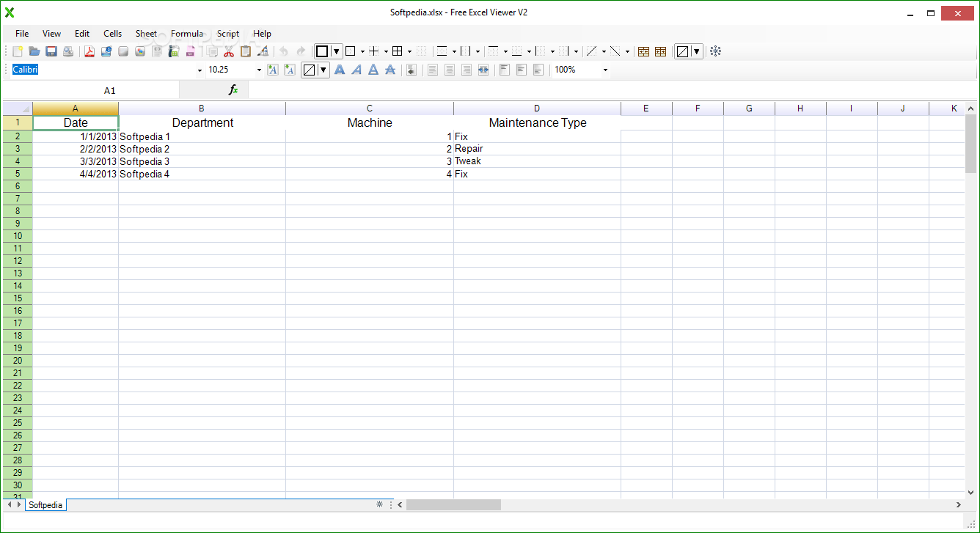Merge cells using the brown merge icon
980x533 pixels.
click(x=643, y=51)
